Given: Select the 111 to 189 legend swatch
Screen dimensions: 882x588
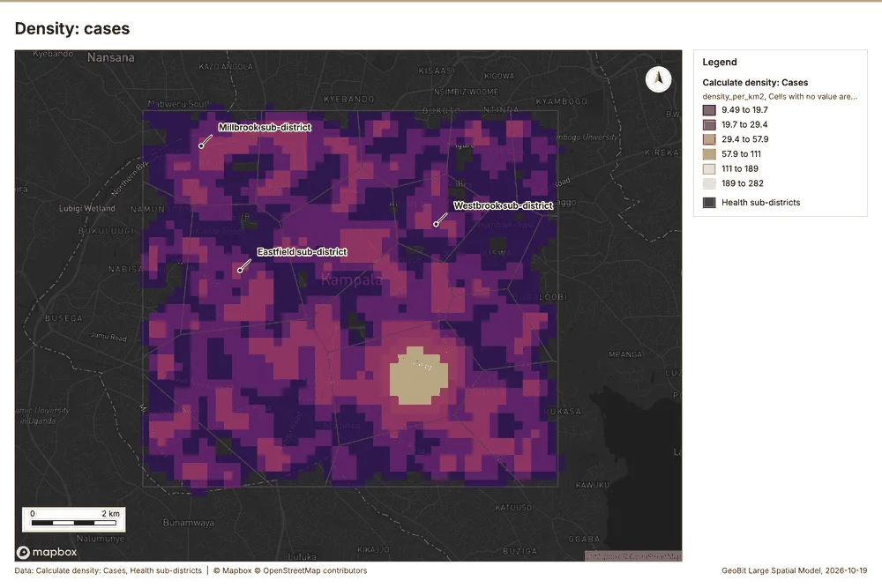Looking at the screenshot, I should click(x=709, y=168).
